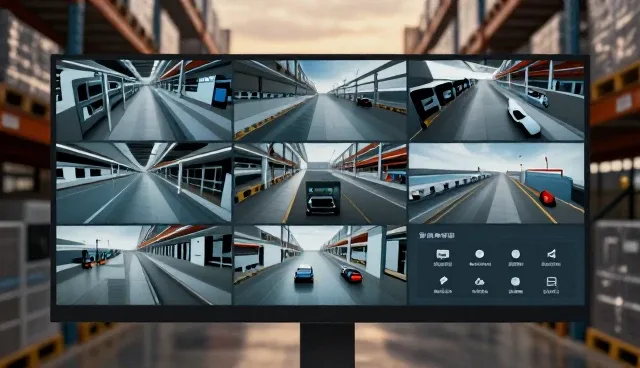Open the empty indoor aisle feed with lane lines

coord(144,183)
